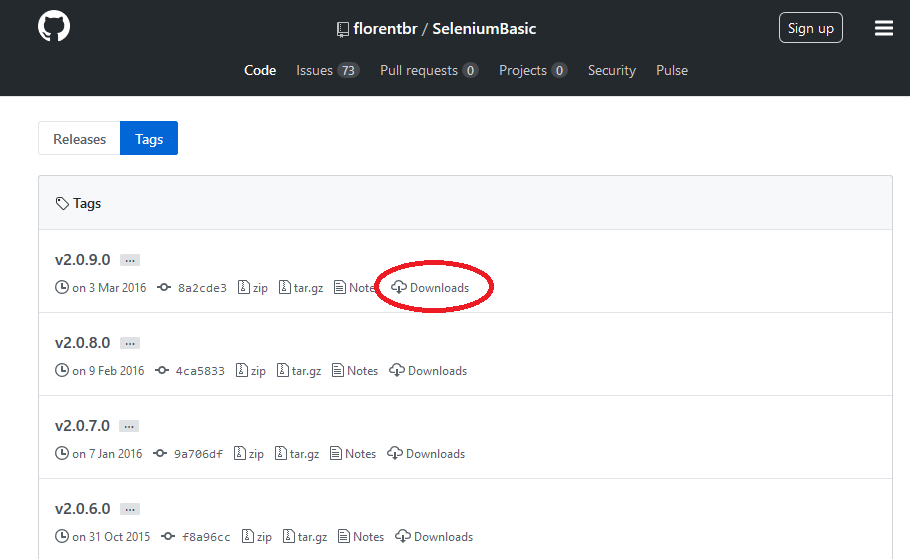The width and height of the screenshot is (910, 559).
Task: Open the v2.0.6.0 tag link
Action: coord(82,508)
